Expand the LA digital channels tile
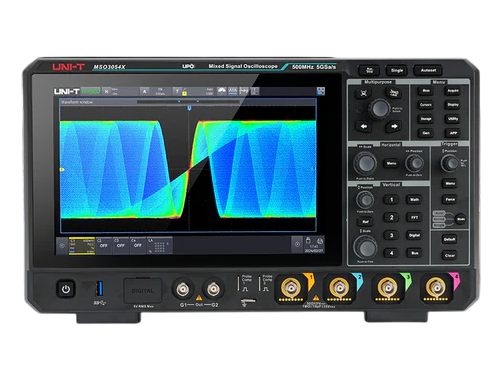The width and height of the screenshot is (500, 375). click(x=159, y=246)
